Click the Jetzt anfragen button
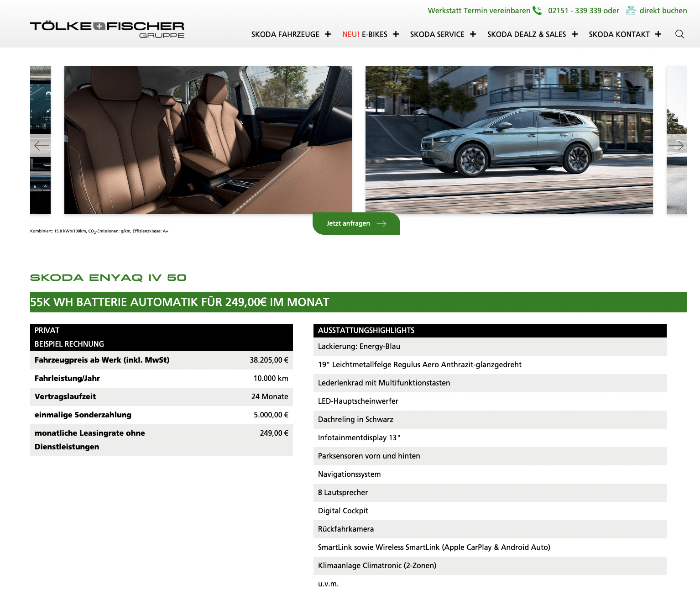The image size is (700, 601). [x=356, y=223]
